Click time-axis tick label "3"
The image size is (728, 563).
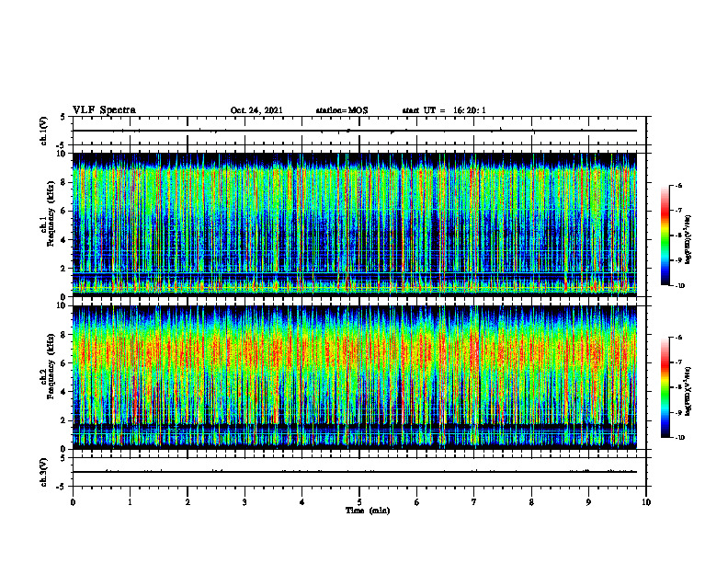pos(245,502)
